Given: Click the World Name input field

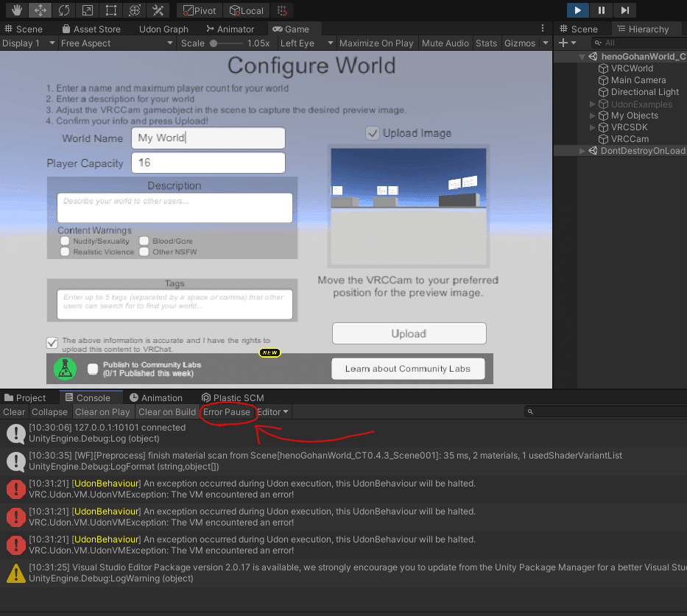Looking at the screenshot, I should [208, 138].
